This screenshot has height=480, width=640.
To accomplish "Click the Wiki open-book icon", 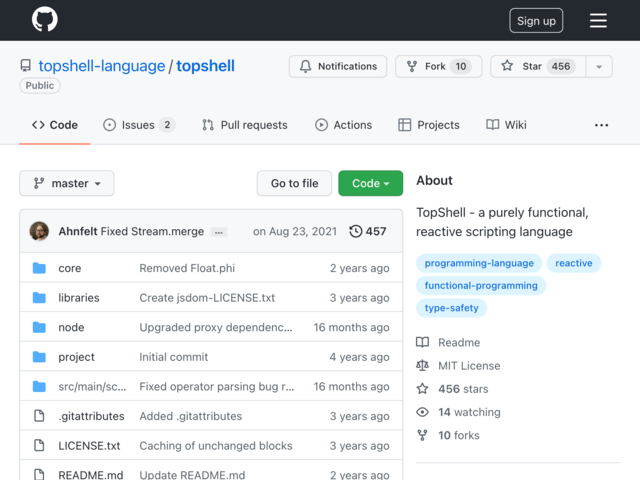I will pyautogui.click(x=492, y=124).
